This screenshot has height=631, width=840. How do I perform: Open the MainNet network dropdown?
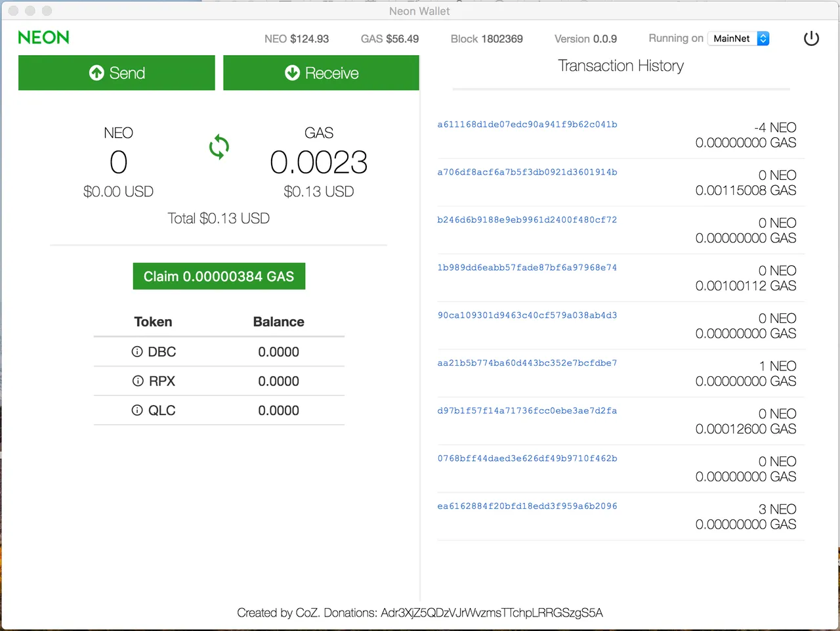pos(739,39)
